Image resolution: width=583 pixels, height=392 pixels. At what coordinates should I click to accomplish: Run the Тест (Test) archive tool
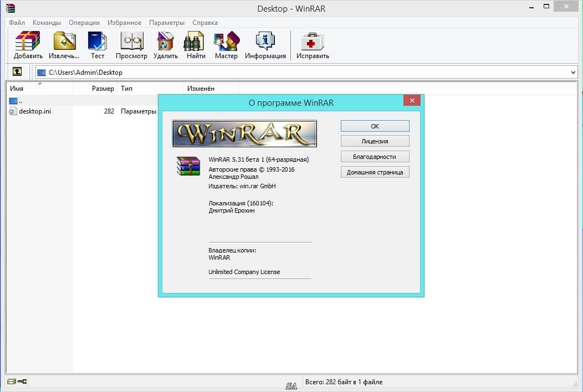(x=98, y=45)
